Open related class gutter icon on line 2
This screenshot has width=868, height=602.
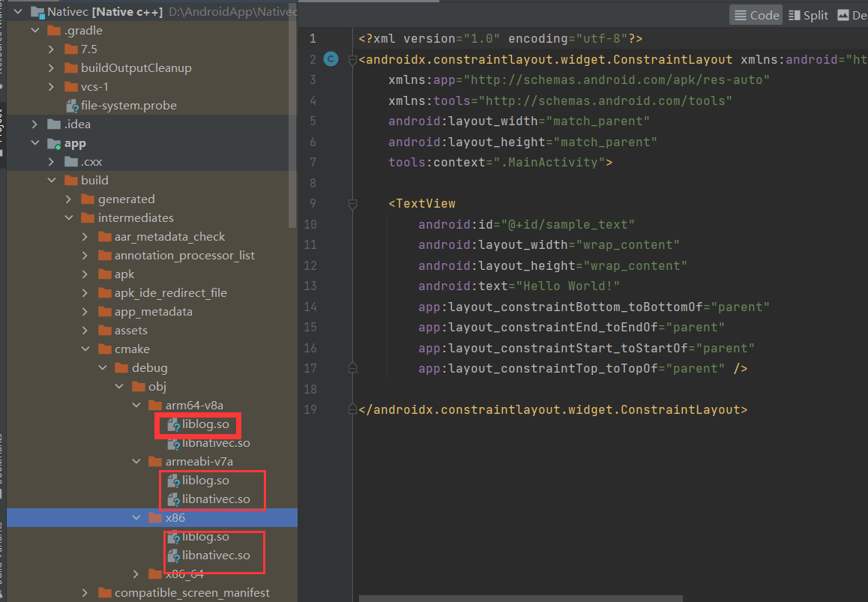pyautogui.click(x=331, y=58)
